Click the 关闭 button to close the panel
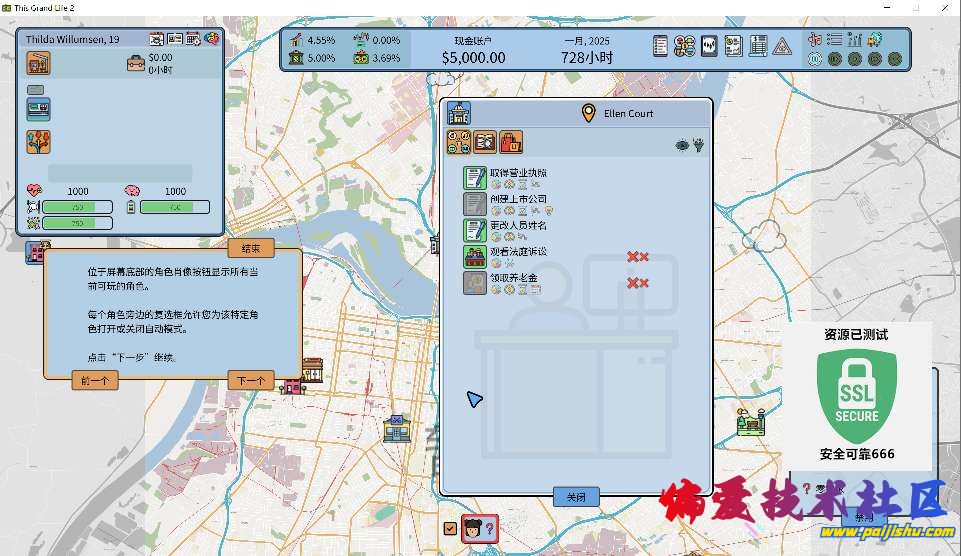 click(x=576, y=497)
